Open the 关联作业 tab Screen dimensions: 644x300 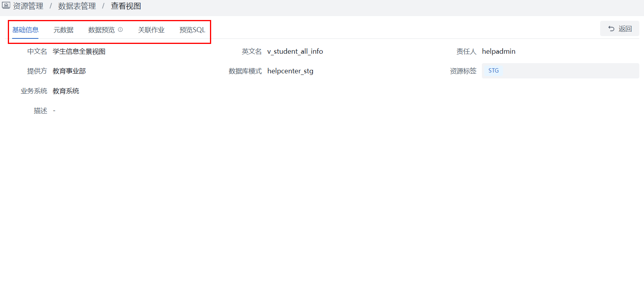point(151,30)
